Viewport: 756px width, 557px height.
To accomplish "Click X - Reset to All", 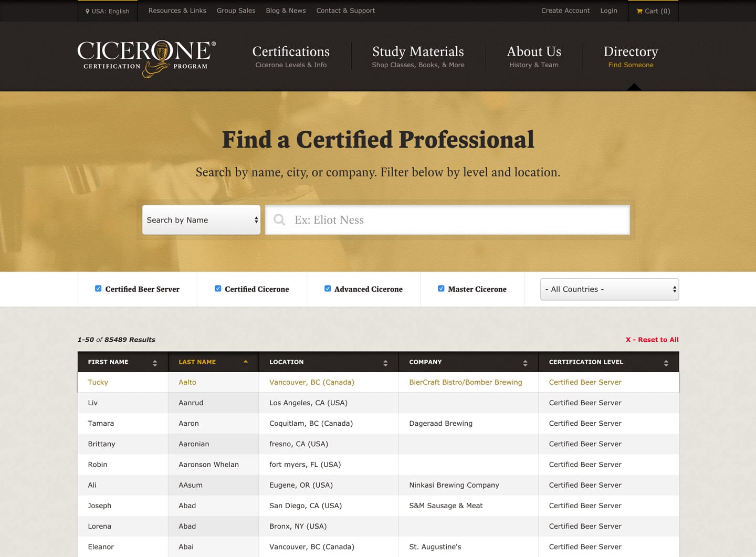I will pos(652,340).
